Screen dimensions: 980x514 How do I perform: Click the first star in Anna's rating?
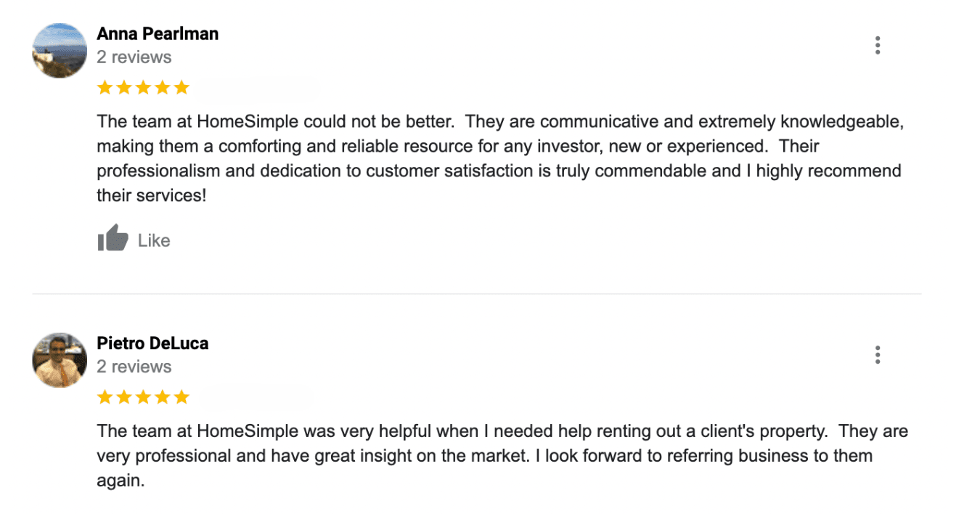105,88
